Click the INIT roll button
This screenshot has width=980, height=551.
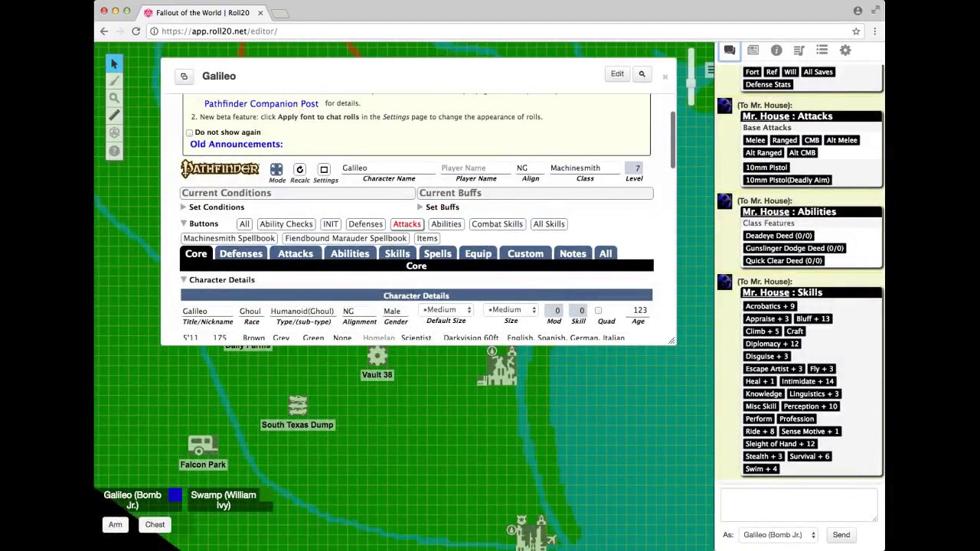331,224
